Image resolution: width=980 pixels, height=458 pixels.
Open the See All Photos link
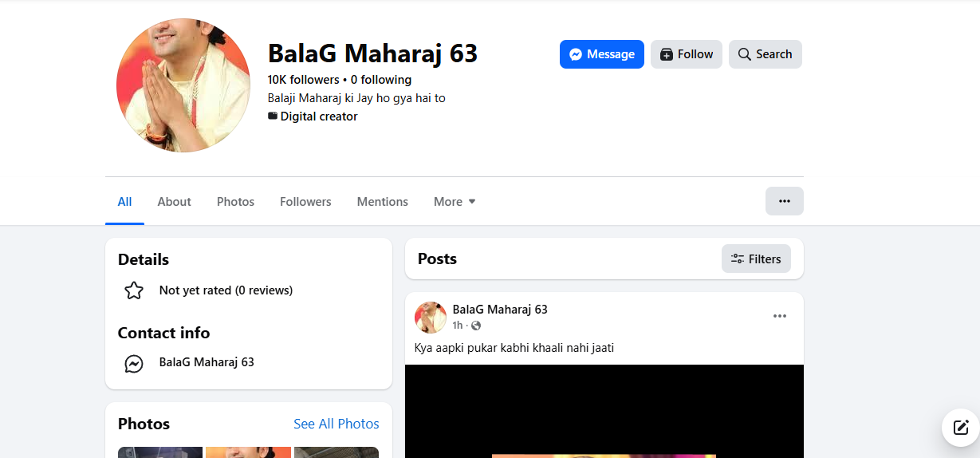(x=336, y=424)
